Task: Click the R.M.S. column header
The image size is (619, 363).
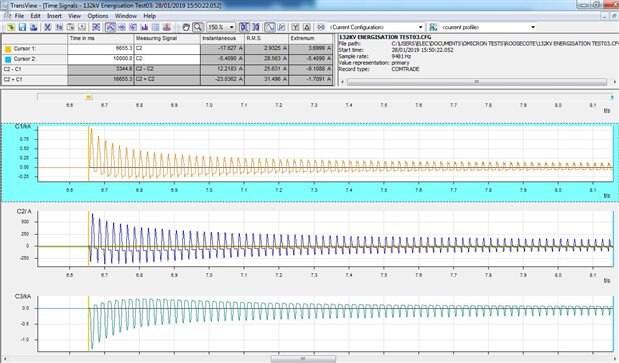Action: pos(266,39)
